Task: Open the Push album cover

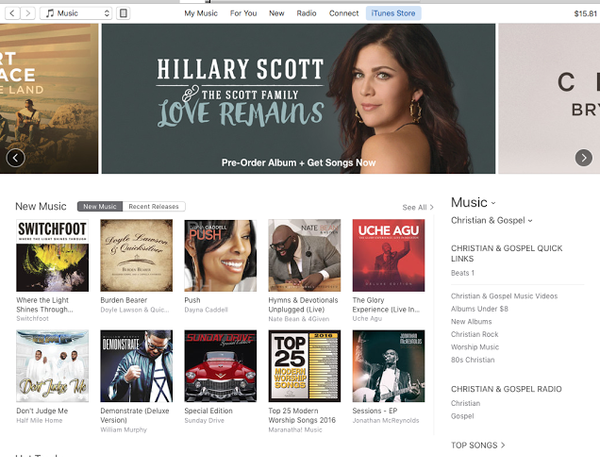Action: click(220, 255)
